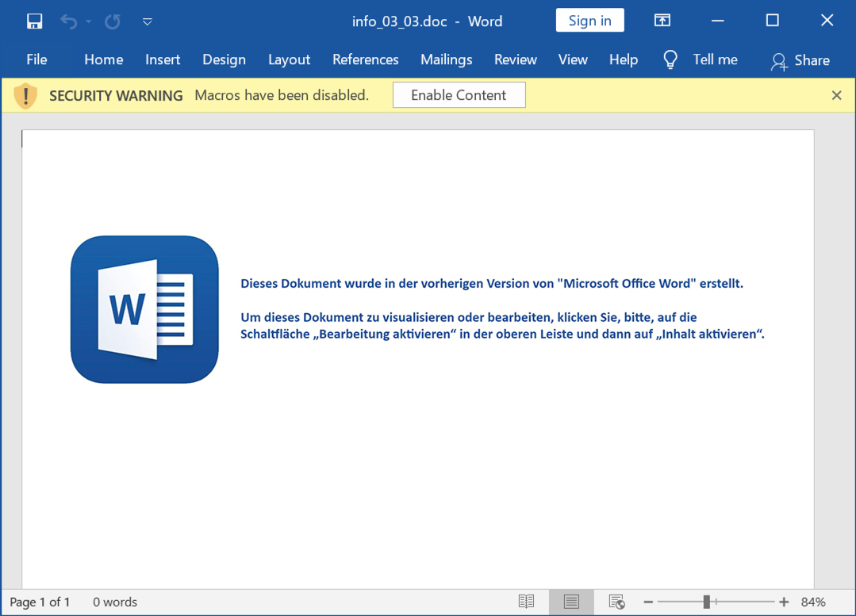Screen dimensions: 856x616
Task: Click the 84% zoom level
Action: pyautogui.click(x=813, y=602)
